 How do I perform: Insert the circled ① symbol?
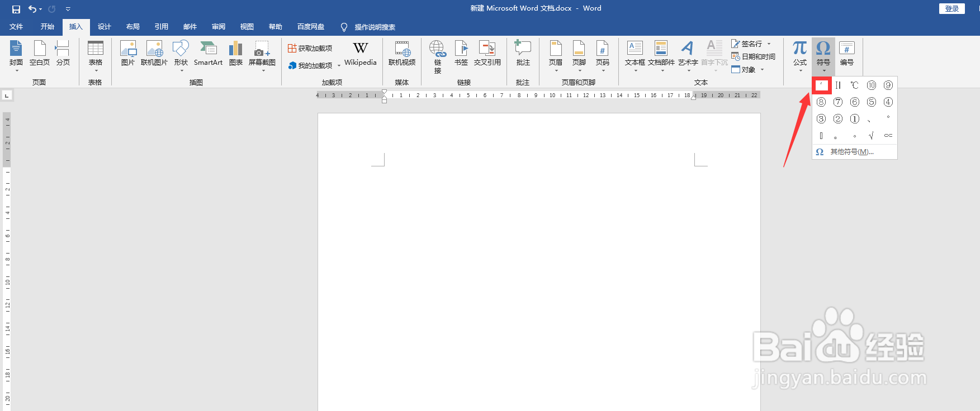click(x=854, y=119)
